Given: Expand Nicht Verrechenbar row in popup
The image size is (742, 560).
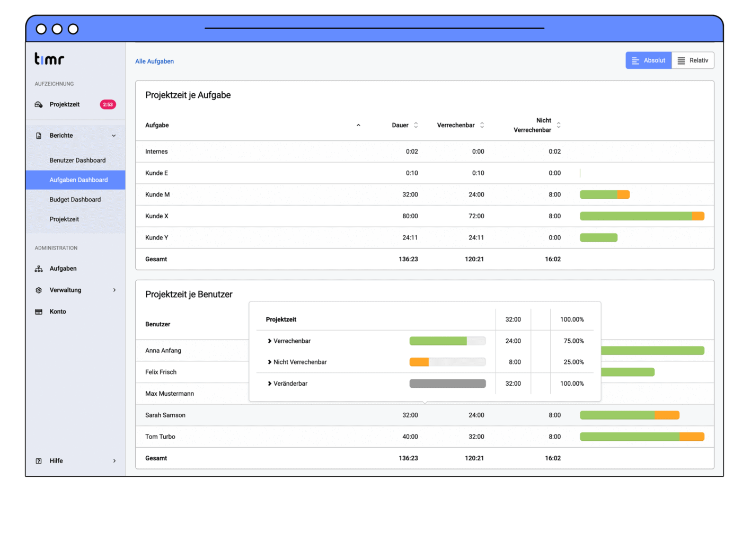Looking at the screenshot, I should (x=270, y=362).
